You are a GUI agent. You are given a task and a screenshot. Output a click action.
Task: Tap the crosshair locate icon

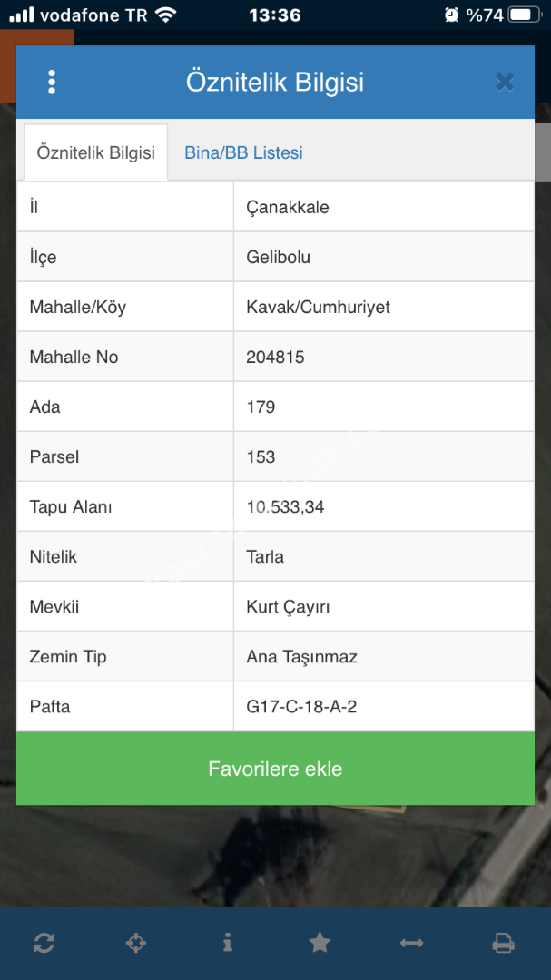coord(135,943)
